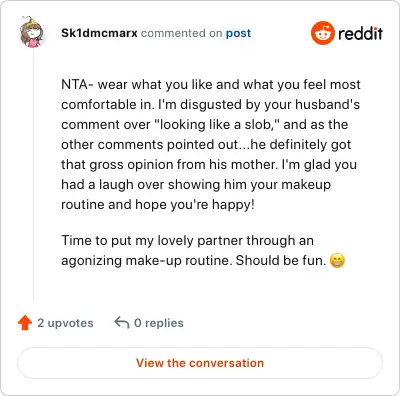Click the "2 upvotes" count label
Viewport: 400px width, 396px height.
[65, 323]
